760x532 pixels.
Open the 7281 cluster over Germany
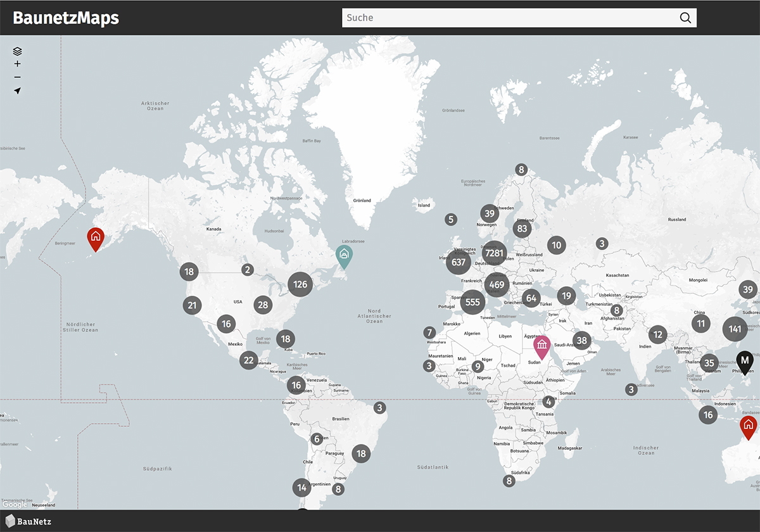point(494,253)
